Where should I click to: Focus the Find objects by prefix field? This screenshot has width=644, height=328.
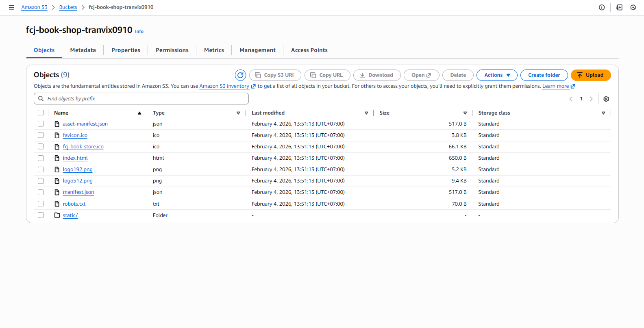tap(141, 99)
